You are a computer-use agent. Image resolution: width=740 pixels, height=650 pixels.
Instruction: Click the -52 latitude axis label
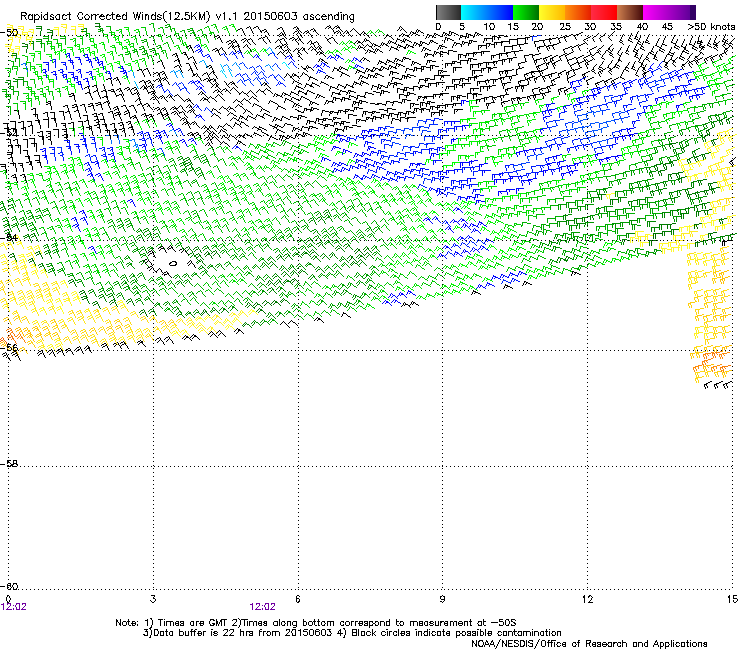tap(9, 133)
